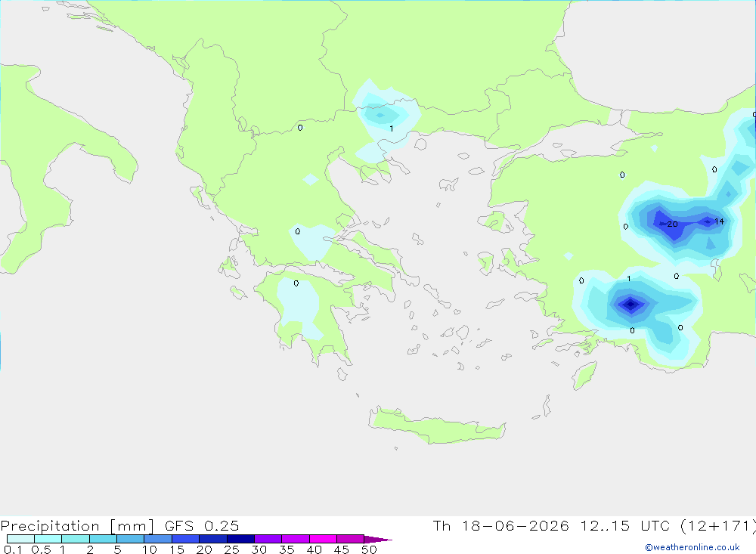
Task: Click the "0.5" legend scale label
Action: tap(41, 549)
